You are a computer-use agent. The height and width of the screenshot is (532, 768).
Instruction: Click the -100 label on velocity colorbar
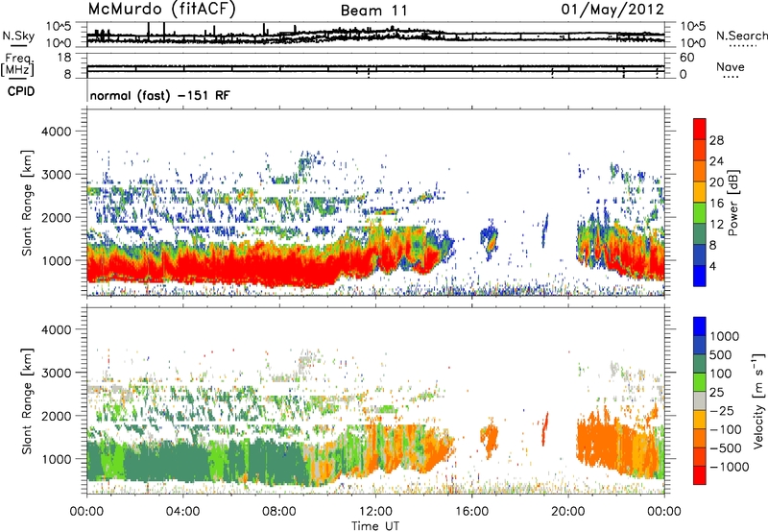(x=726, y=429)
